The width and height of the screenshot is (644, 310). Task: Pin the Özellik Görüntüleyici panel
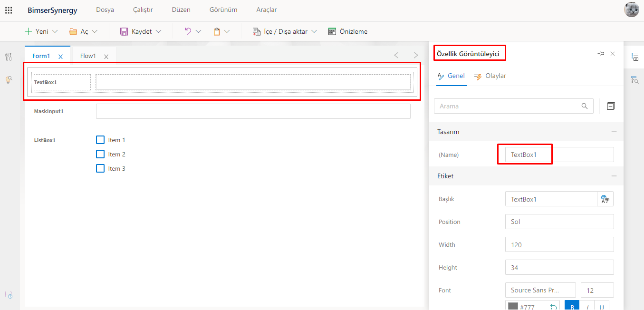pyautogui.click(x=601, y=54)
